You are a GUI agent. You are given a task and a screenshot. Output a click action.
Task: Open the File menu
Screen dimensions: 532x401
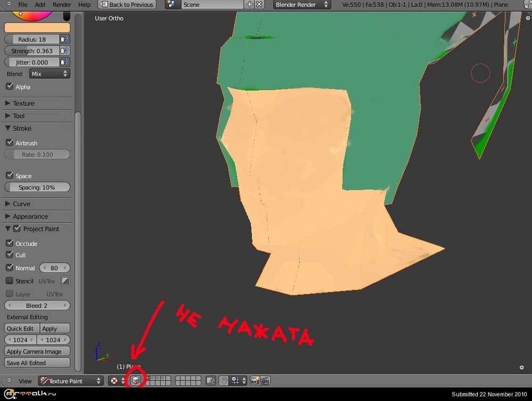pos(23,5)
